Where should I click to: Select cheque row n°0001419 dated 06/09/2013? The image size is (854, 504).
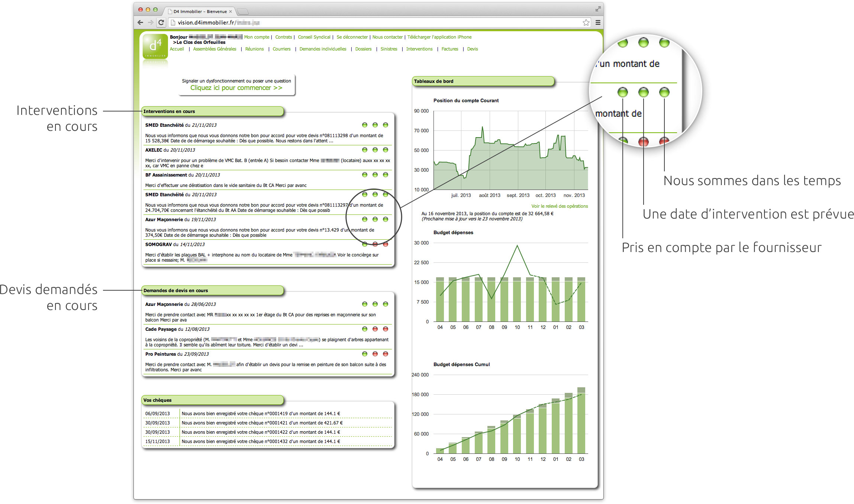pos(268,413)
